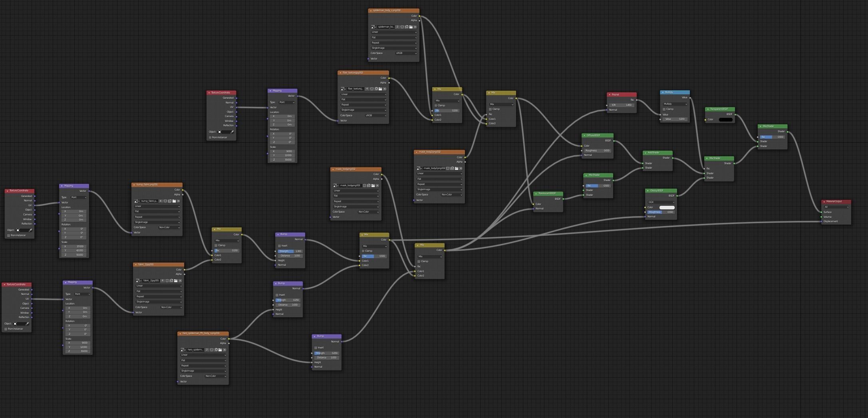
Task: Enable Clamp in Mix node feeding Diffuse BSDF
Action: coord(491,109)
